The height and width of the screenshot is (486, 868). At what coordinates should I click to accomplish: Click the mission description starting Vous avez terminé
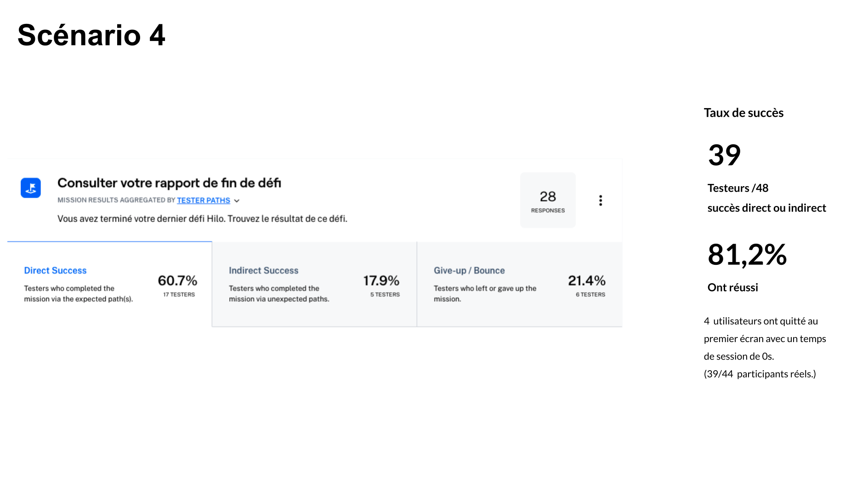[202, 219]
